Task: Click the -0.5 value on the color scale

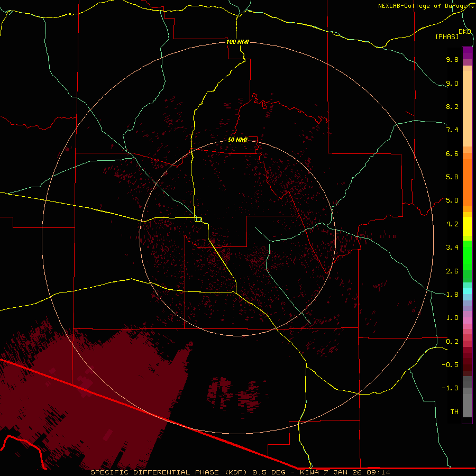Action: [x=450, y=365]
